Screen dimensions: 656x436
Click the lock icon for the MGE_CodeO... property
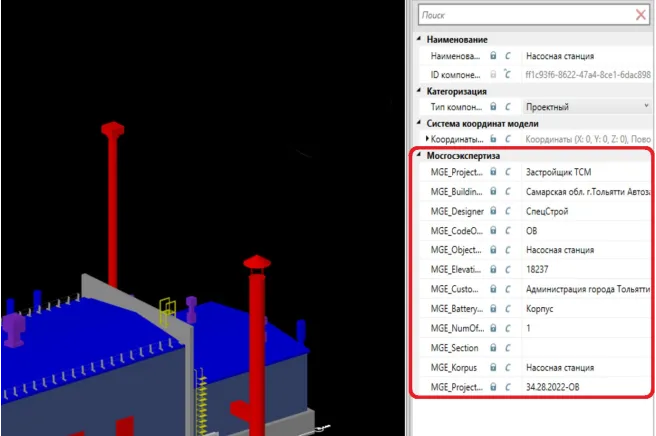click(x=494, y=230)
